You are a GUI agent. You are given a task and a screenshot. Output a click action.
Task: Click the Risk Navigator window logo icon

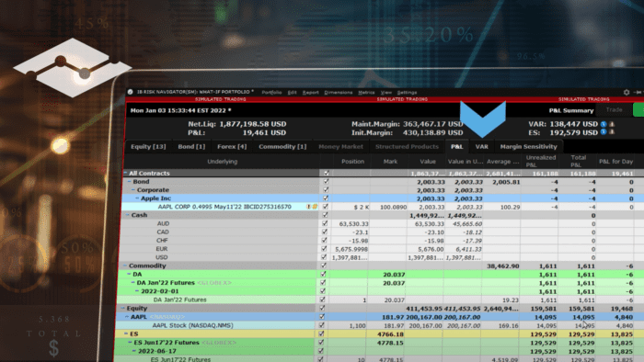pos(131,92)
